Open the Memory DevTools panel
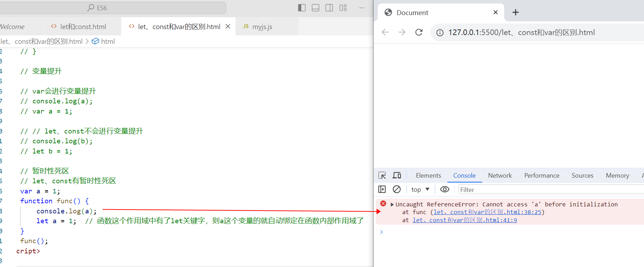 pyautogui.click(x=617, y=176)
